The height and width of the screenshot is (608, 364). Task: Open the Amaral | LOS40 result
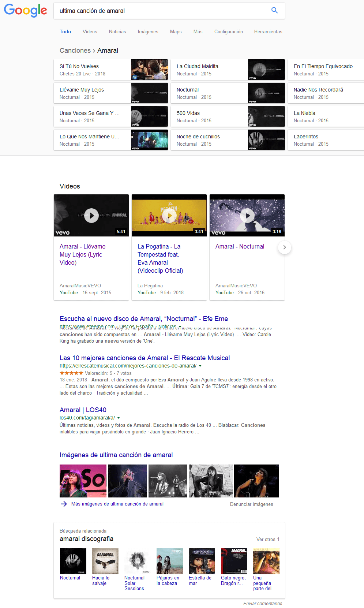tap(83, 410)
